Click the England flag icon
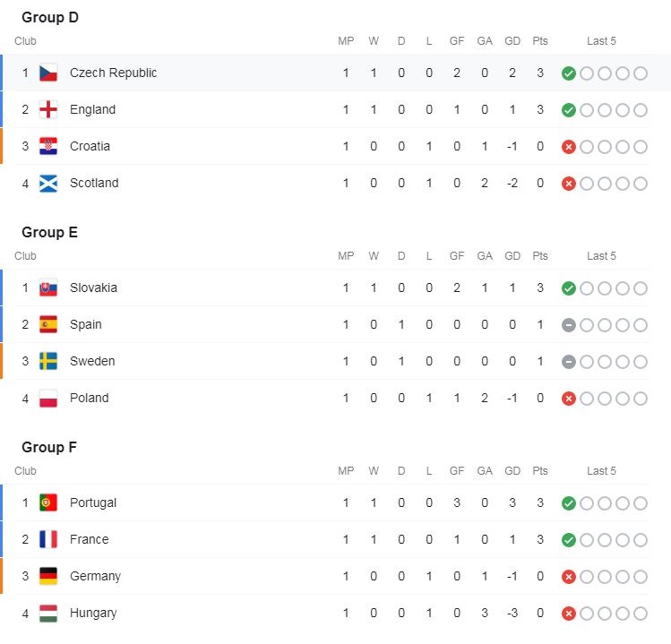671x644 pixels. coord(48,109)
